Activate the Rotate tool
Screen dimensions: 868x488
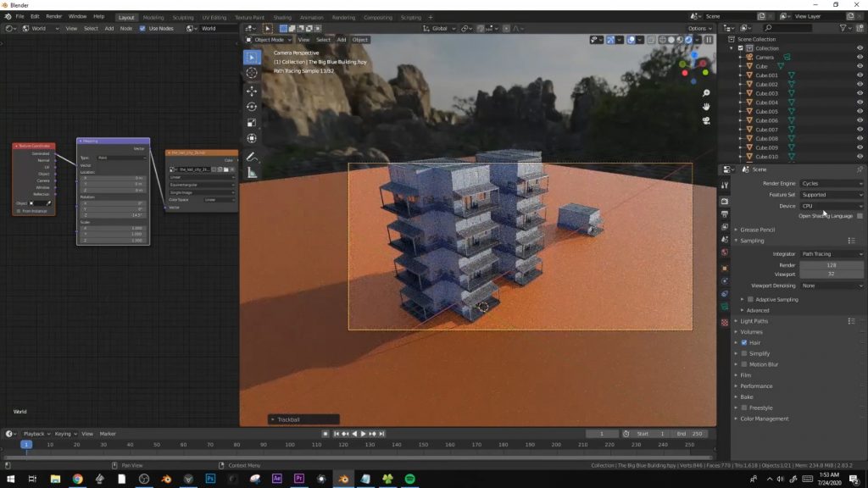(x=252, y=107)
